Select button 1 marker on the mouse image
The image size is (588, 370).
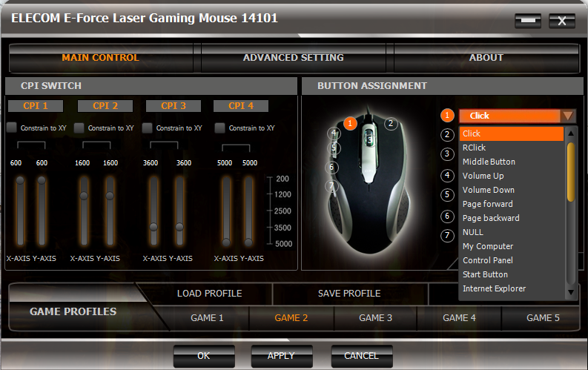point(350,123)
